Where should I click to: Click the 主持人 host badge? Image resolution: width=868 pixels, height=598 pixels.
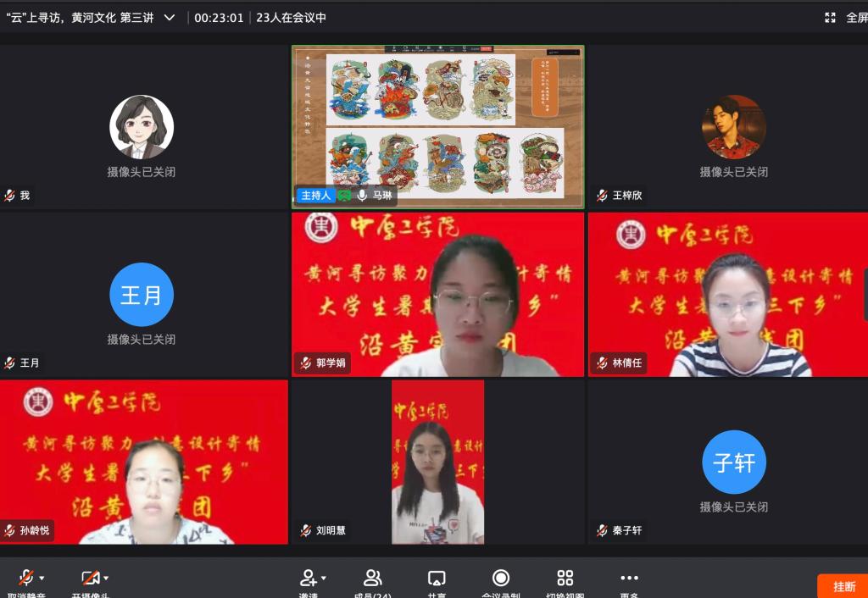314,196
